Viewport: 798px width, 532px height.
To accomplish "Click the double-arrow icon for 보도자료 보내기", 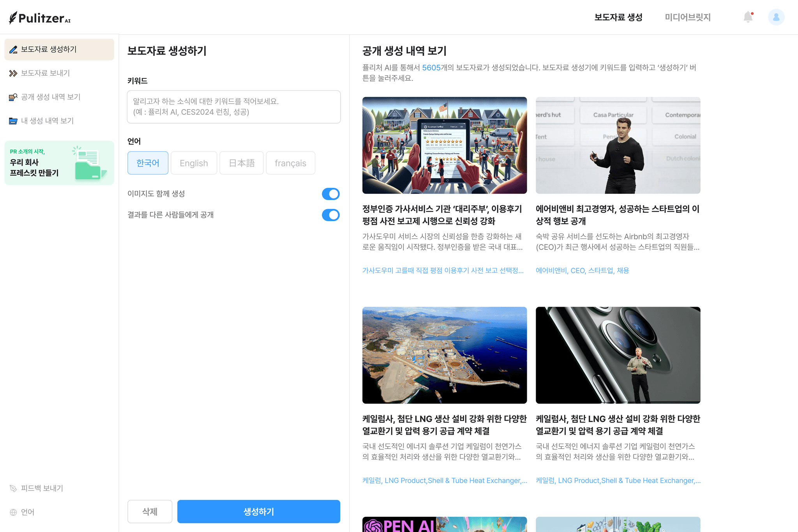I will (13, 73).
